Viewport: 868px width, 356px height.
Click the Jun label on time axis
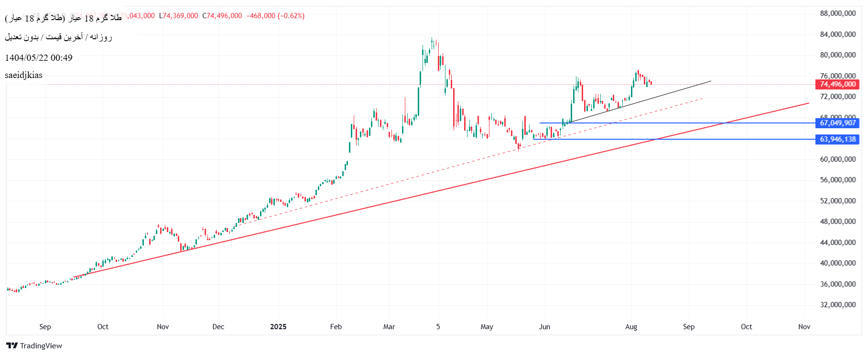pos(544,327)
